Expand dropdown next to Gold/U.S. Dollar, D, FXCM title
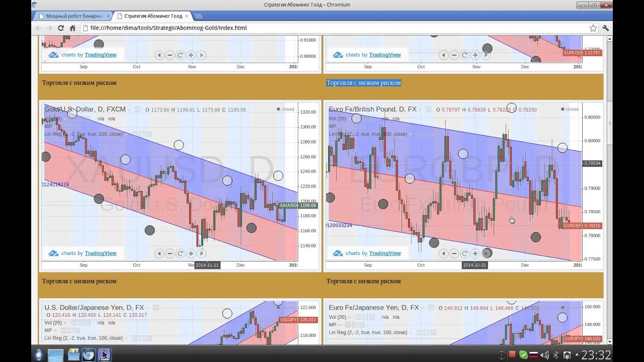This screenshot has height=362, width=644. click(129, 110)
